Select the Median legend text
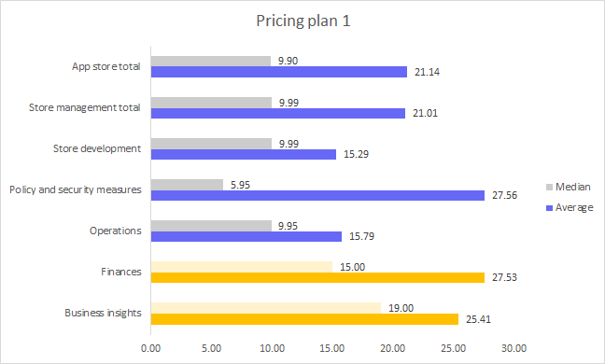 [573, 187]
